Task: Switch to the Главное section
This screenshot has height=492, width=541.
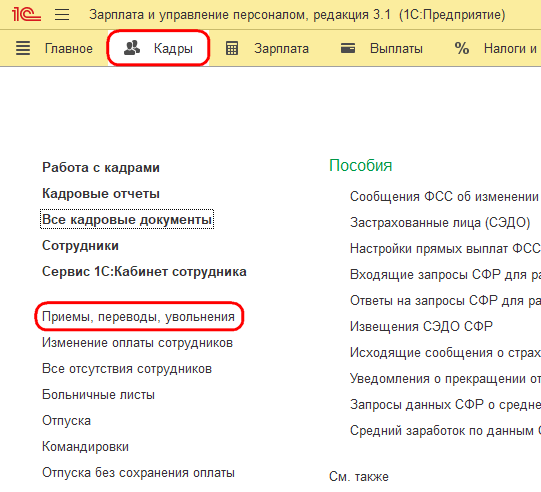Action: 69,49
